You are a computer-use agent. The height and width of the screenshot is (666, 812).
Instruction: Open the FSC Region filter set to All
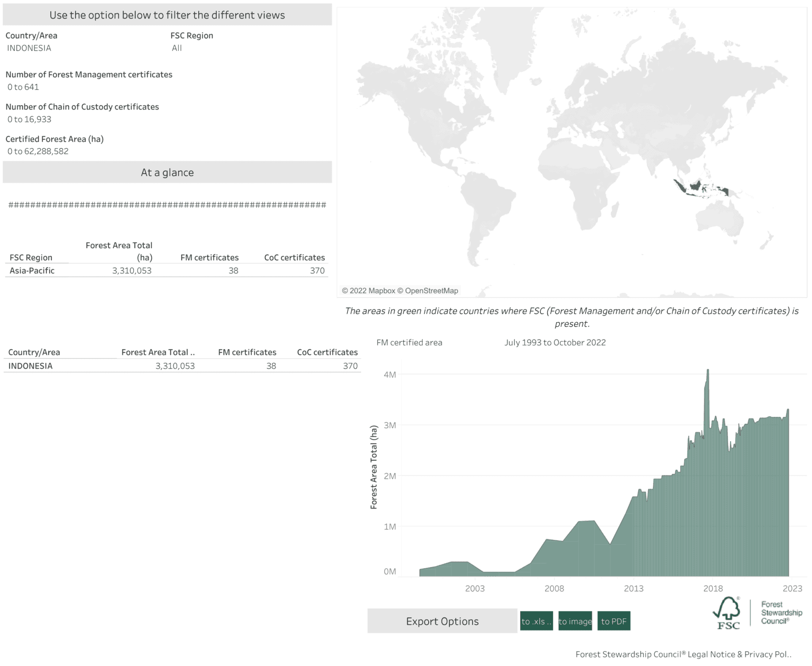pos(177,48)
